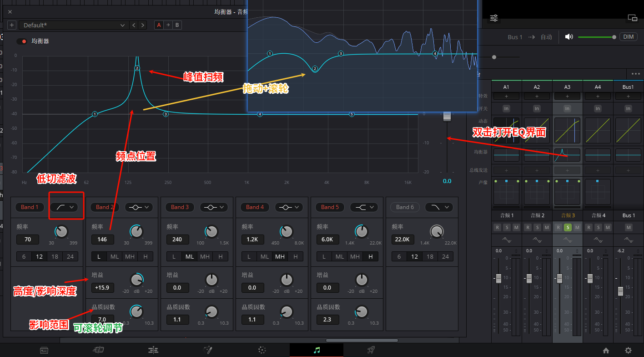Open mixer options three-dot menu
The height and width of the screenshot is (357, 644).
click(636, 74)
